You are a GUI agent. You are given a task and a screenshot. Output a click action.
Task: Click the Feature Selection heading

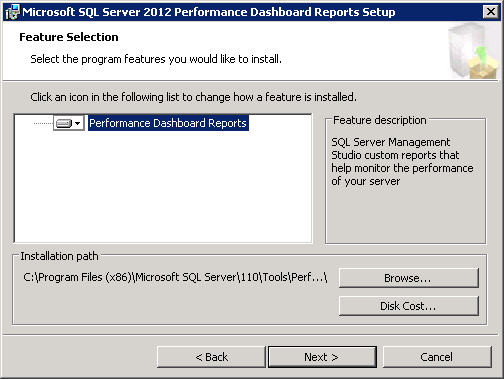pos(69,37)
